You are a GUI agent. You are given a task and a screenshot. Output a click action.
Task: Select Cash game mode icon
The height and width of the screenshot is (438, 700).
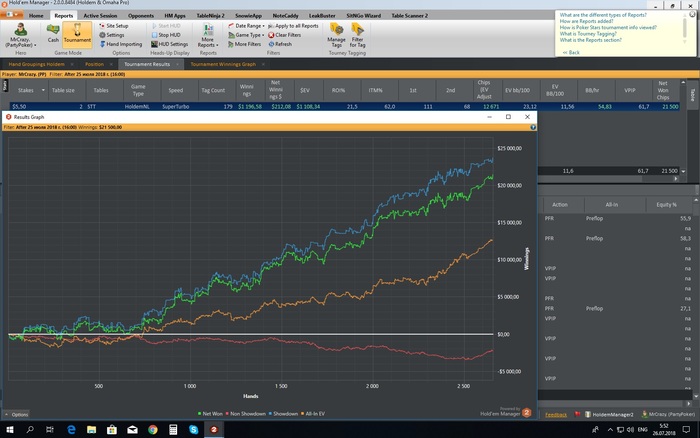(53, 33)
